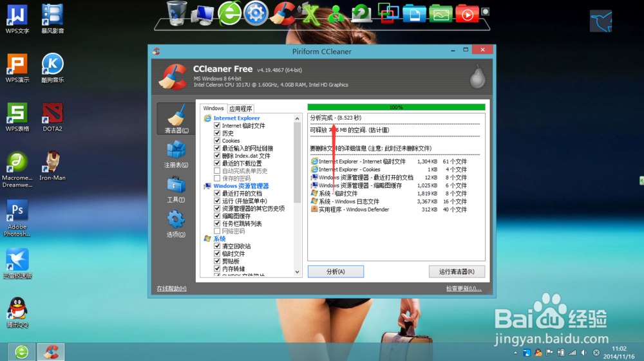Open the 酷狗音乐 desktop shortcut
This screenshot has width=644, height=361.
pos(53,68)
